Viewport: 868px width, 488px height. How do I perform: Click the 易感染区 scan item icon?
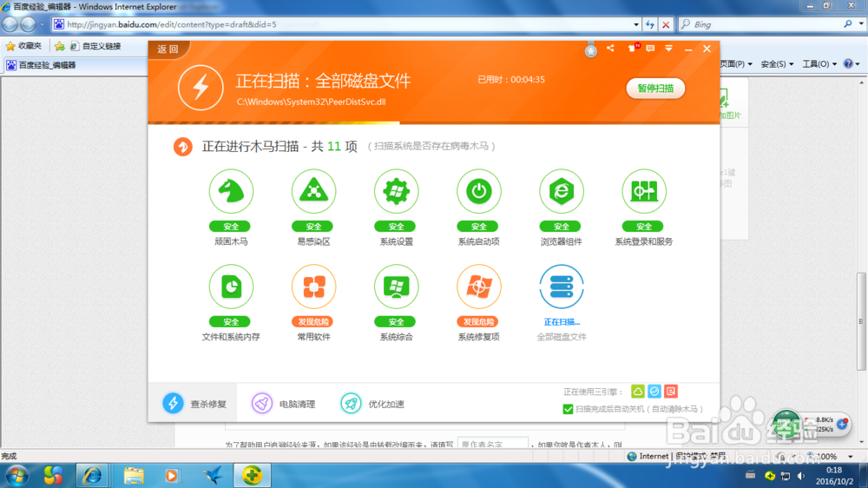(313, 192)
